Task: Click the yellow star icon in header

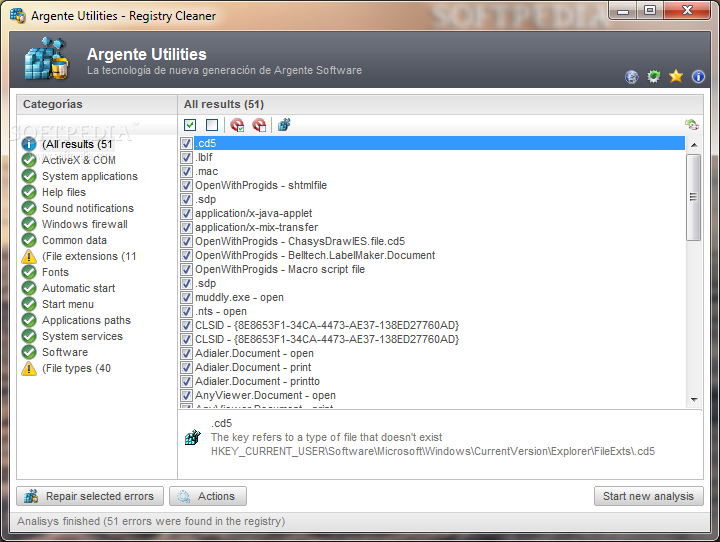Action: (x=676, y=76)
